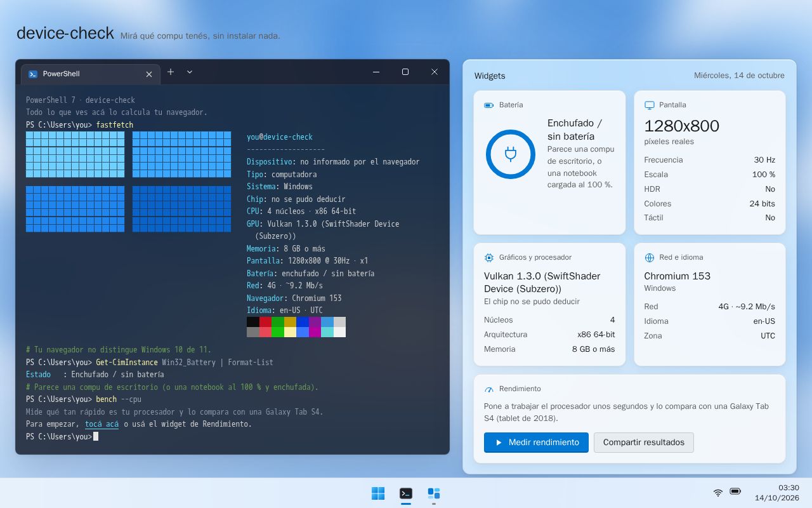812x508 pixels.
Task: Click the monitor icon next to Pantalla
Action: pos(649,105)
